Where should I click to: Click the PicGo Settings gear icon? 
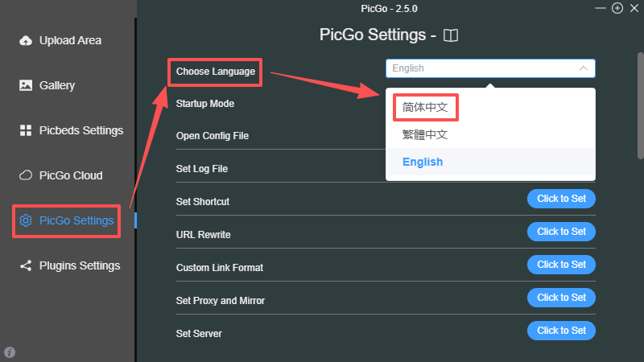[x=26, y=220]
